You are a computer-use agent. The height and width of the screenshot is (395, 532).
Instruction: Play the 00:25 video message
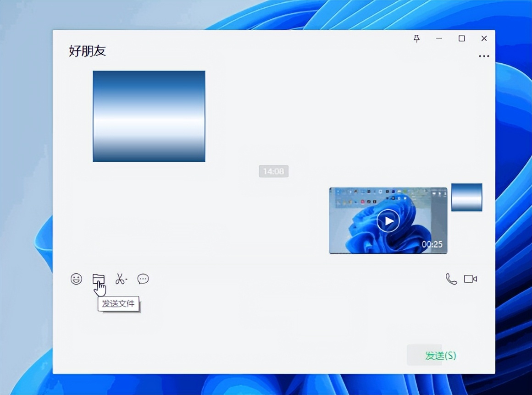(388, 220)
